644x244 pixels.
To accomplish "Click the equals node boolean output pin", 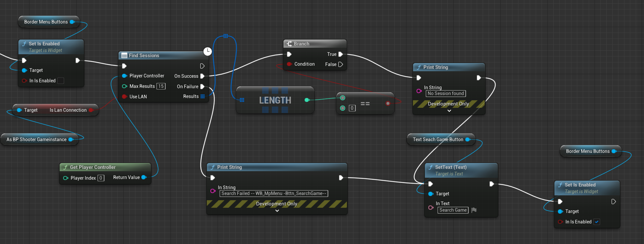I will pos(388,103).
